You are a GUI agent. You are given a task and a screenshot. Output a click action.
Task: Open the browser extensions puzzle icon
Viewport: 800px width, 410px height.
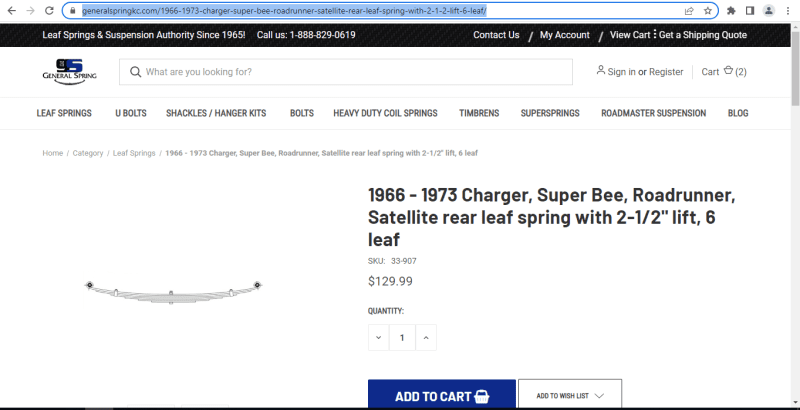coord(731,10)
